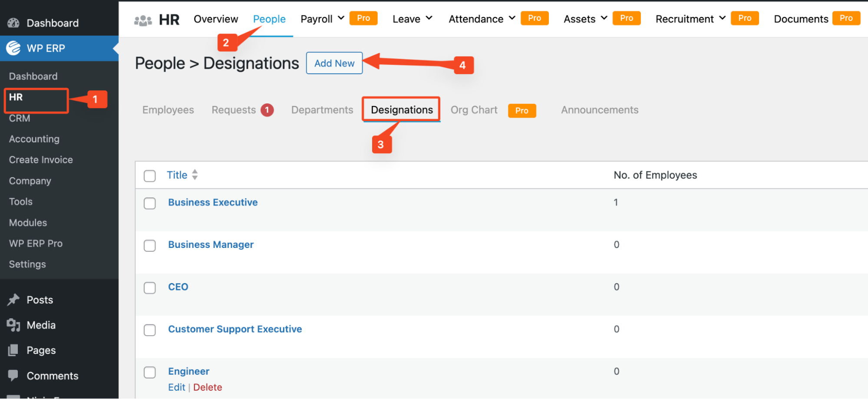The height and width of the screenshot is (399, 868).
Task: Switch to the Departments tab
Action: point(322,110)
